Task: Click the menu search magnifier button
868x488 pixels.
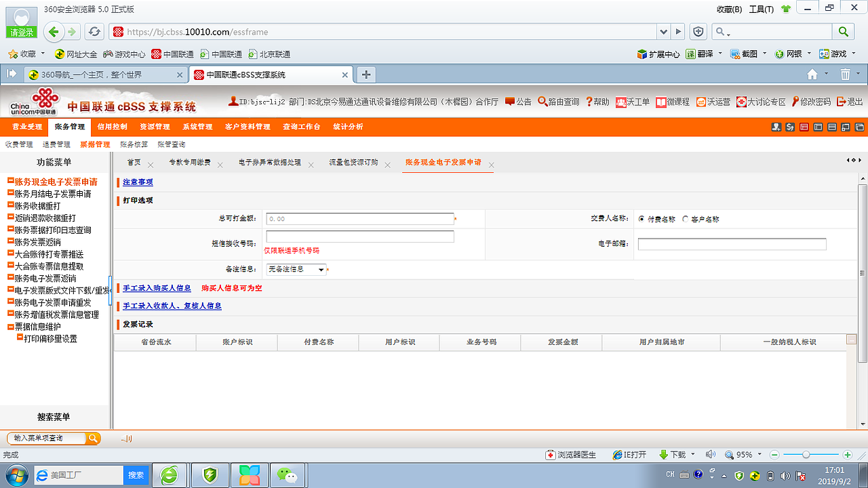Action: point(93,439)
